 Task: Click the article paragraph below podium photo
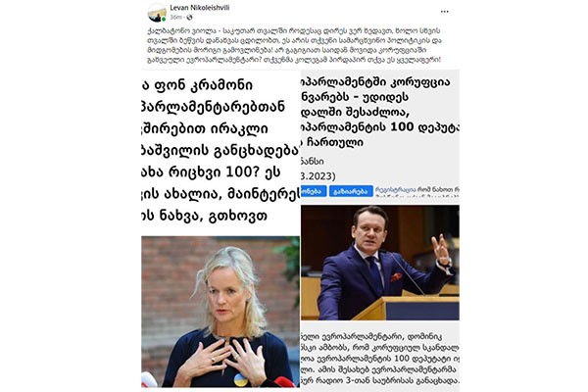[380, 359]
